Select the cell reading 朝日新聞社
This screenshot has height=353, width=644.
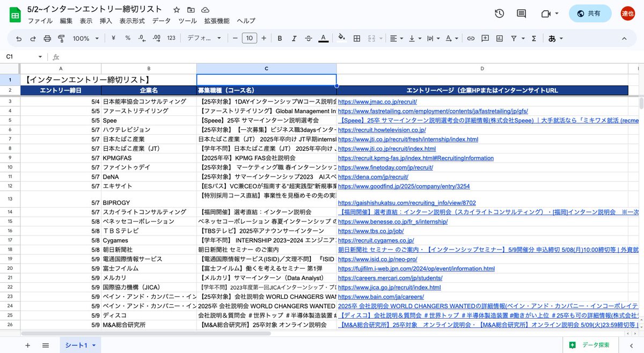coord(149,250)
